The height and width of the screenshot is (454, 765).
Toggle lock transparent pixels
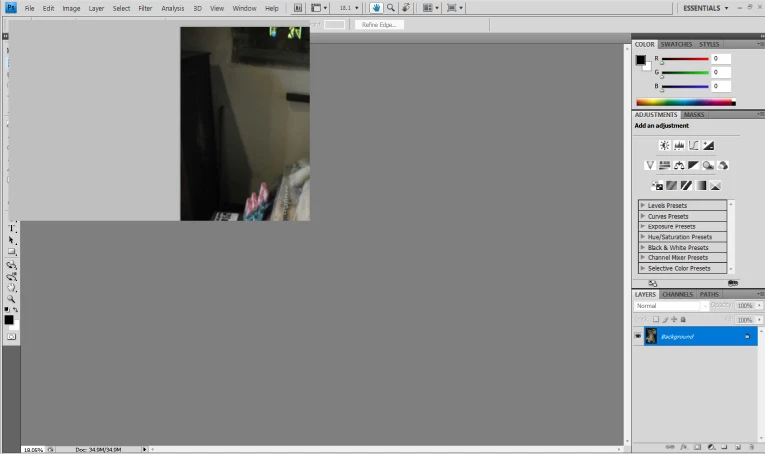(x=656, y=319)
